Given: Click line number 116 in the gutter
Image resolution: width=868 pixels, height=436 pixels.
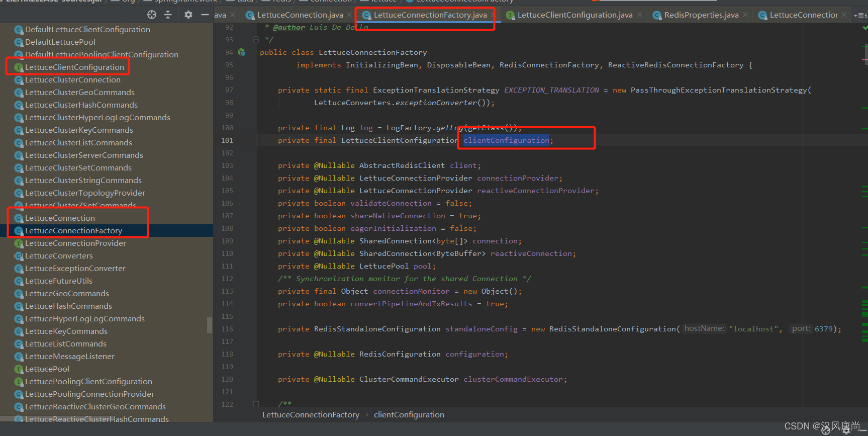Looking at the screenshot, I should point(227,329).
